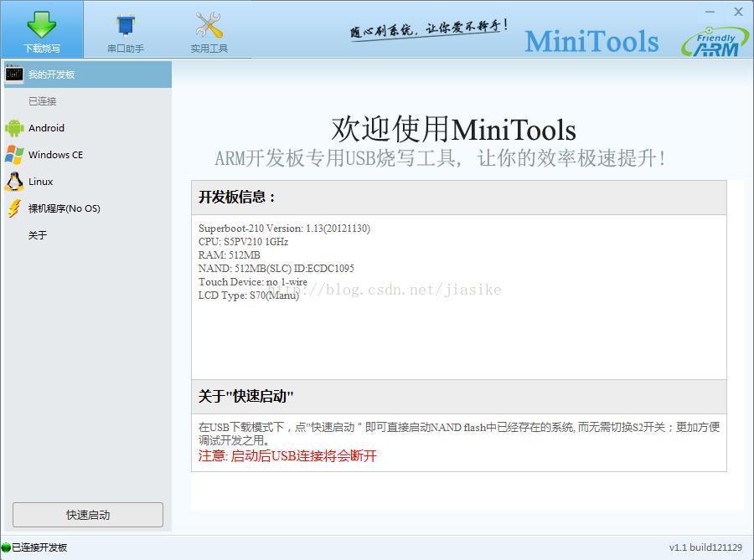Open the 串口助手 serial assistant tab

click(126, 29)
